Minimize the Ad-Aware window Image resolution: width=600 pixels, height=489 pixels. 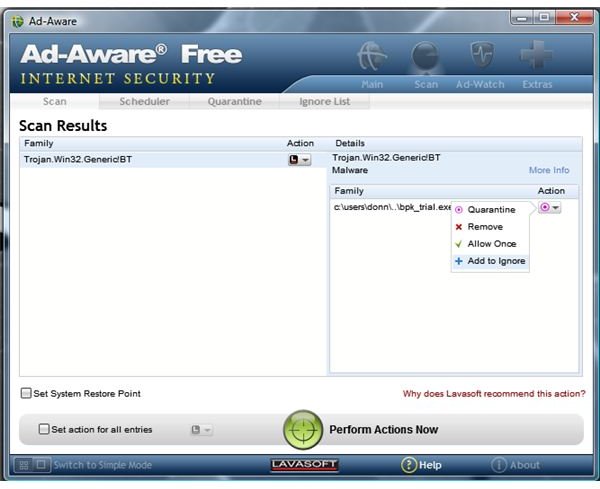pyautogui.click(x=522, y=18)
